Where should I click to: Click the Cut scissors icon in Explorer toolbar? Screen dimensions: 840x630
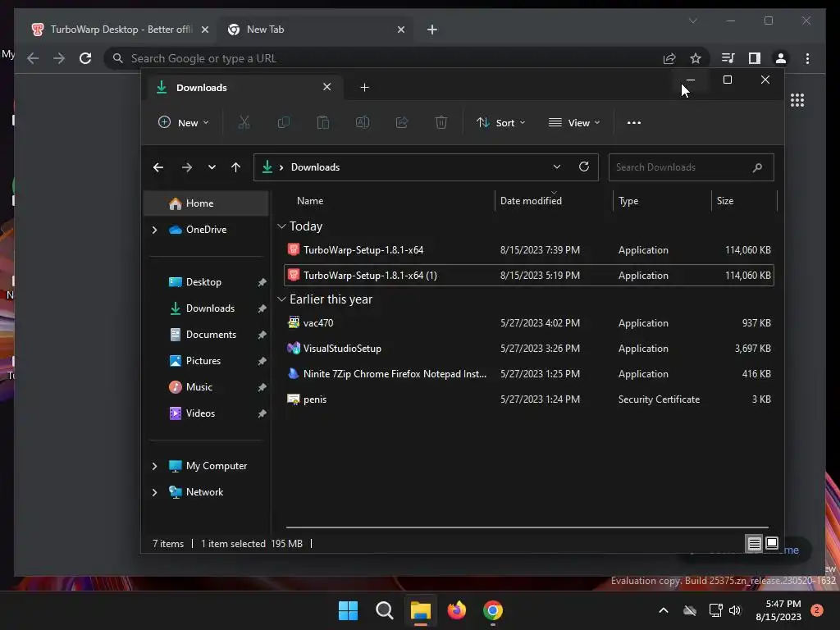(244, 123)
